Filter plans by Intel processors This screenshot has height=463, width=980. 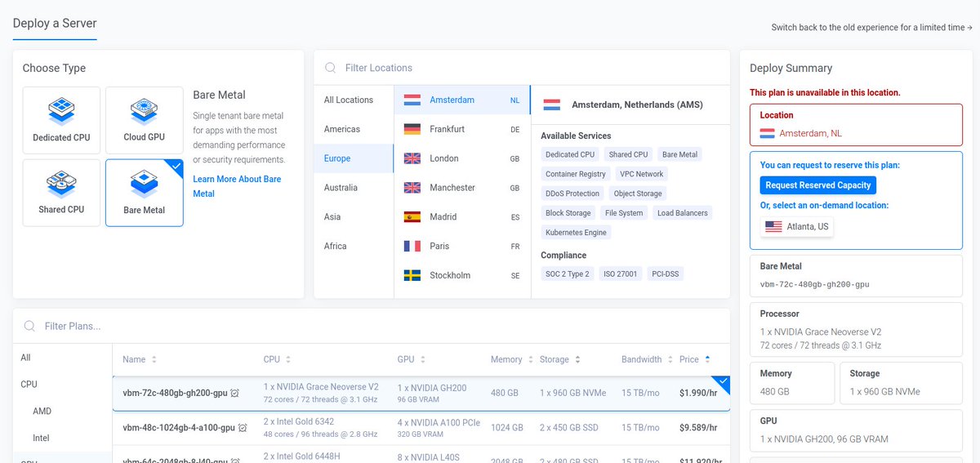coord(62,438)
